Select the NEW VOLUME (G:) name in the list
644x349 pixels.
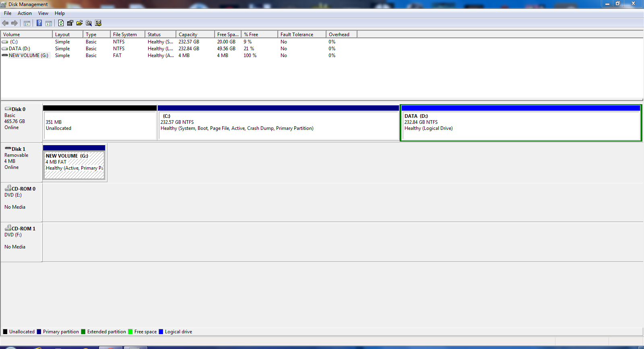[29, 55]
